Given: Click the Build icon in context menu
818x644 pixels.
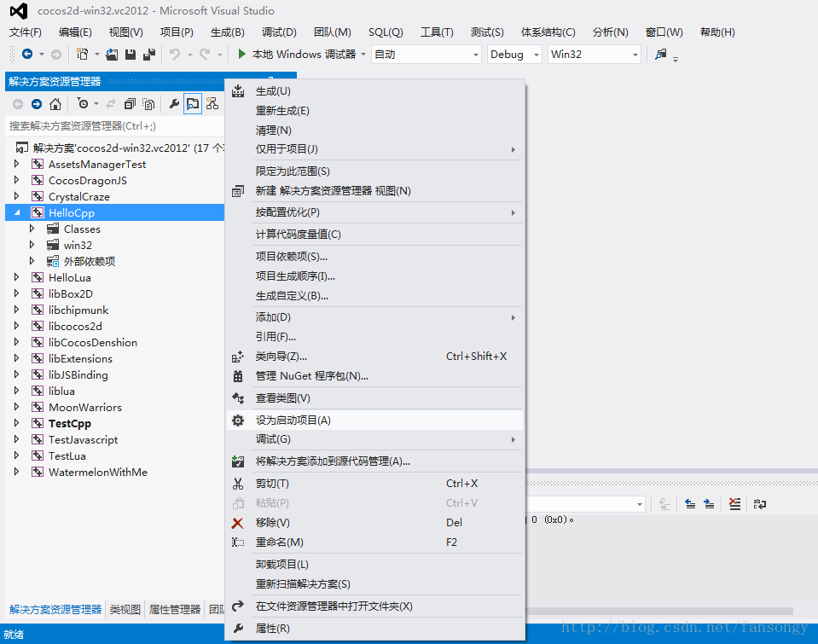Looking at the screenshot, I should click(238, 90).
